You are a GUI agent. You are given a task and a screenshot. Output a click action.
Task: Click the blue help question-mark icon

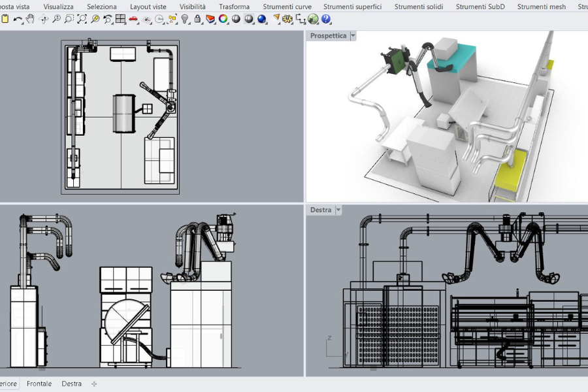pos(326,19)
